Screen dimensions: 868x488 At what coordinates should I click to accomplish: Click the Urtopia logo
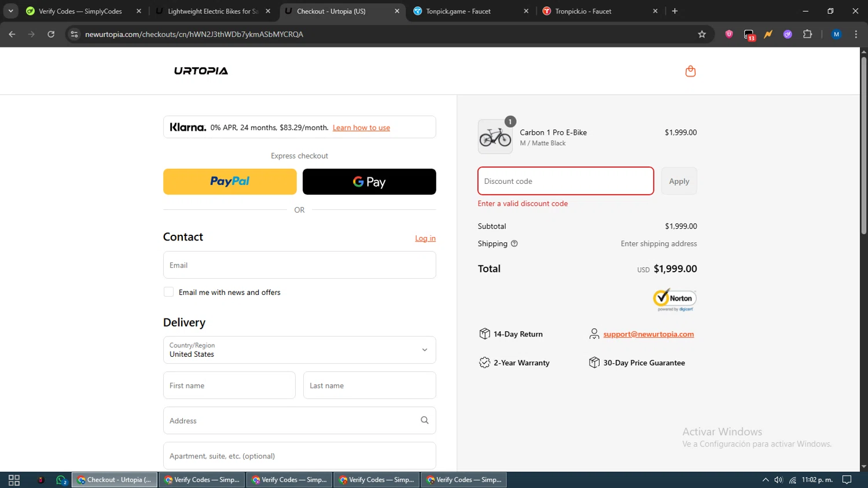(201, 71)
